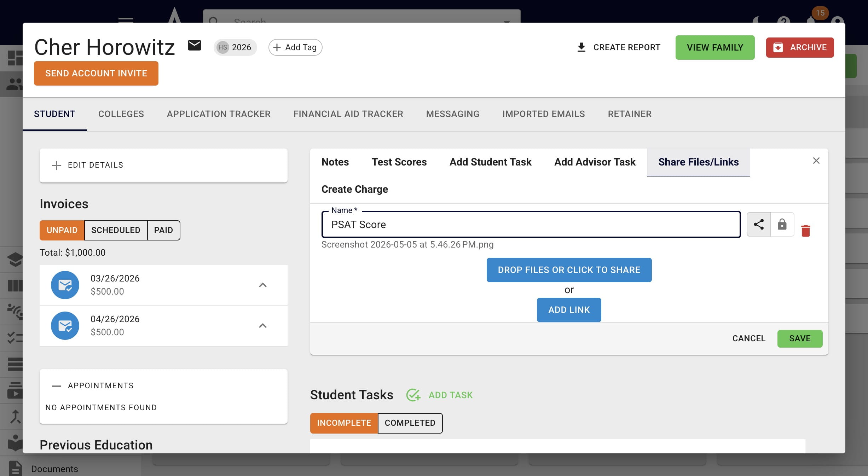Viewport: 868px width, 476px height.
Task: Show Unpaid invoices
Action: (x=62, y=230)
